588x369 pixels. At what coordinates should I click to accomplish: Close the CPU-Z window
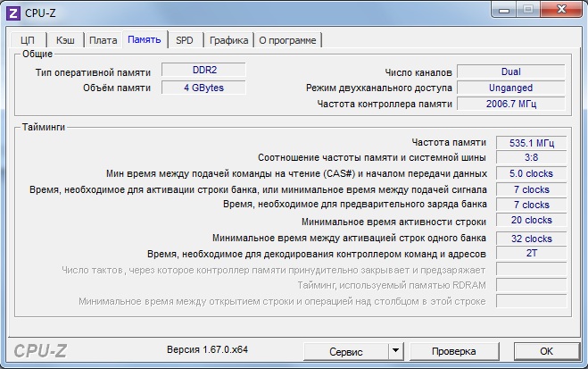[561, 10]
